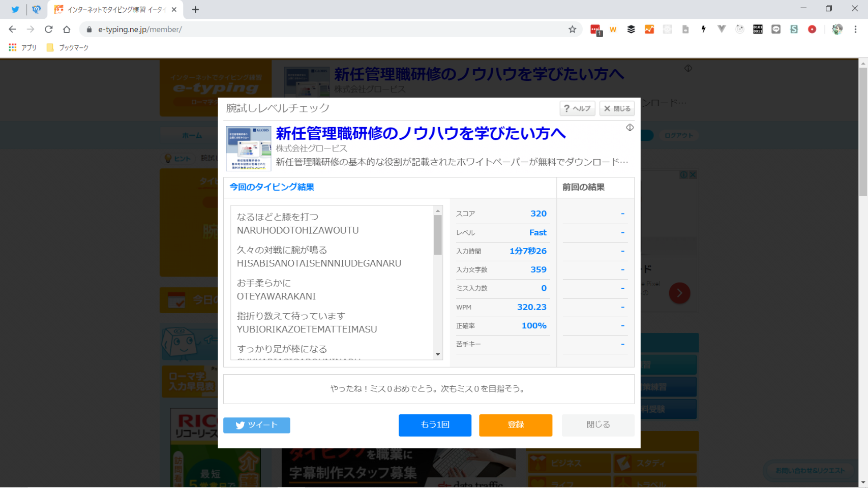Open a new browser tab
Screen dimensions: 868x488
195,9
